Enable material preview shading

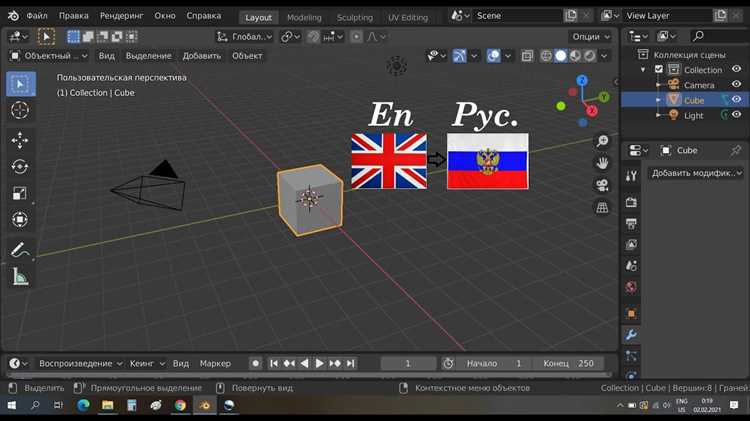(575, 56)
